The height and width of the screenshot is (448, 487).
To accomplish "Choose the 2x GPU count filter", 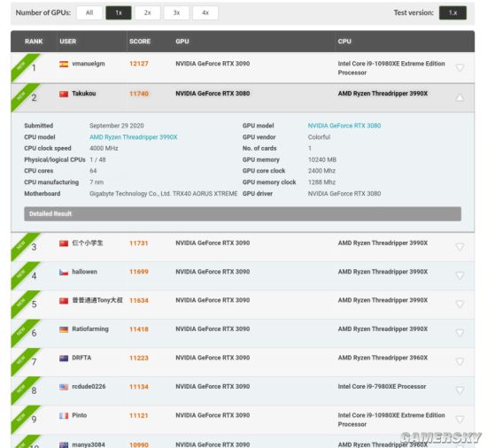I will pos(148,13).
